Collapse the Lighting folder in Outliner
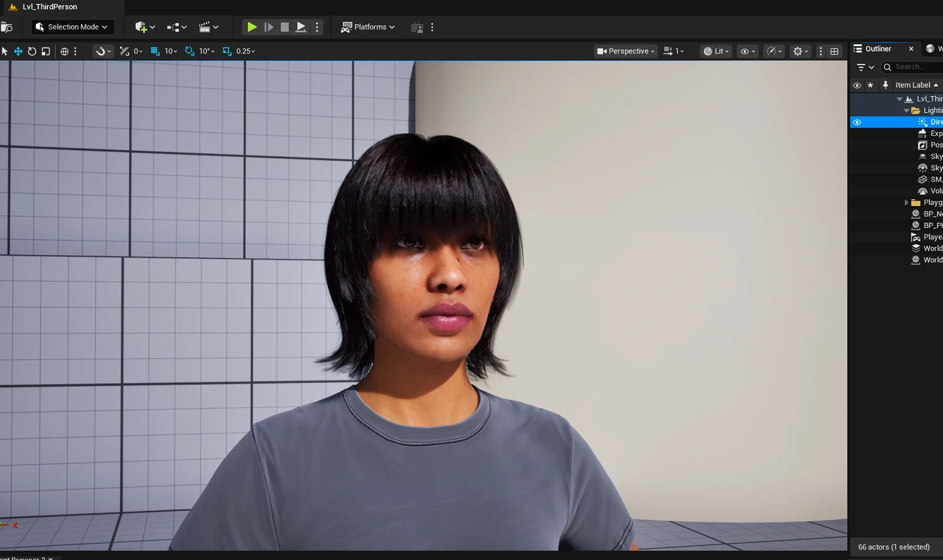Image resolution: width=943 pixels, height=560 pixels. 906,111
